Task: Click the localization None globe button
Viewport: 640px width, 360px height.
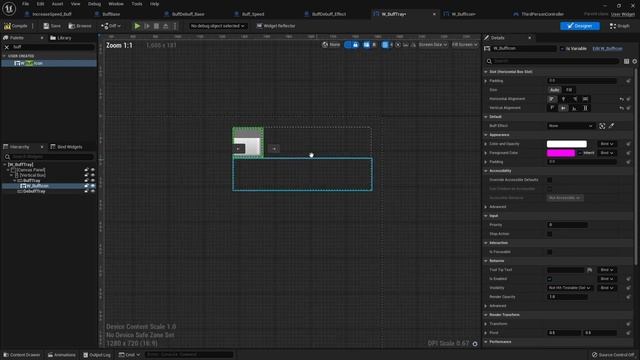Action: tap(331, 45)
